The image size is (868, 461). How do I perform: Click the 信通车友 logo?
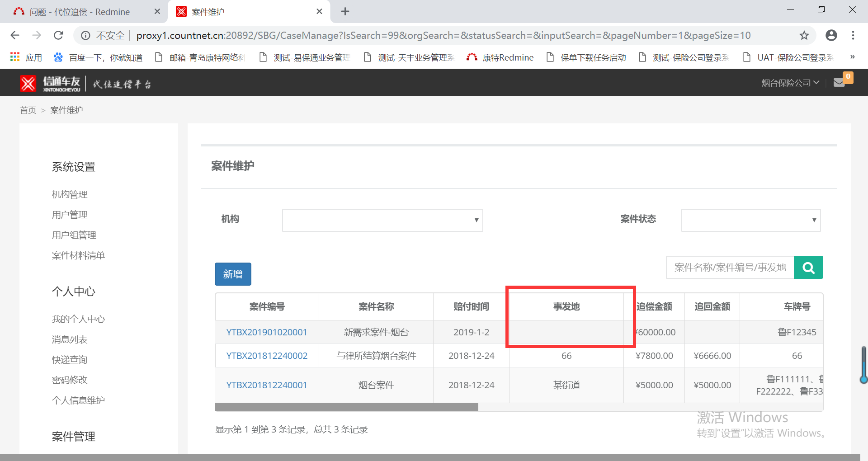50,83
